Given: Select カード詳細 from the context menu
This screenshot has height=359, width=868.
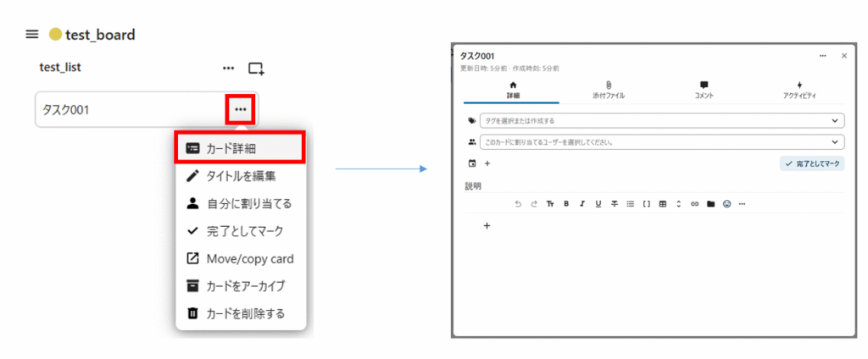Looking at the screenshot, I should click(x=240, y=147).
